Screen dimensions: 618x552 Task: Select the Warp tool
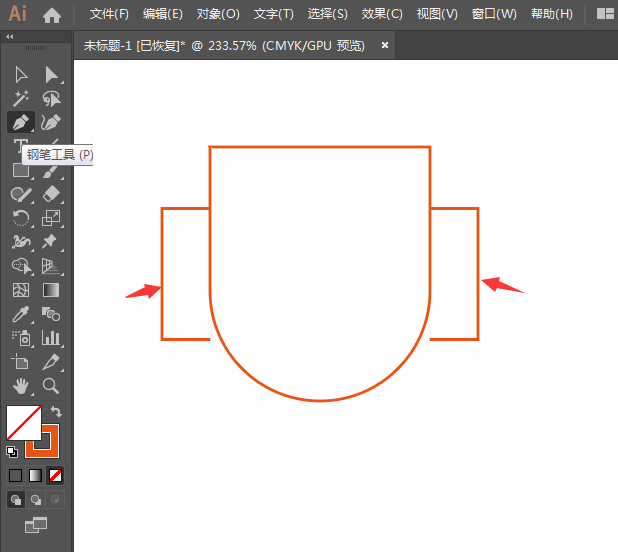[21, 242]
